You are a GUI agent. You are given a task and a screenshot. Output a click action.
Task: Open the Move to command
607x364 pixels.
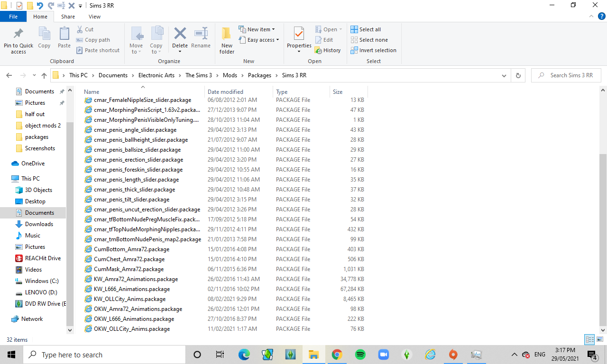click(136, 40)
